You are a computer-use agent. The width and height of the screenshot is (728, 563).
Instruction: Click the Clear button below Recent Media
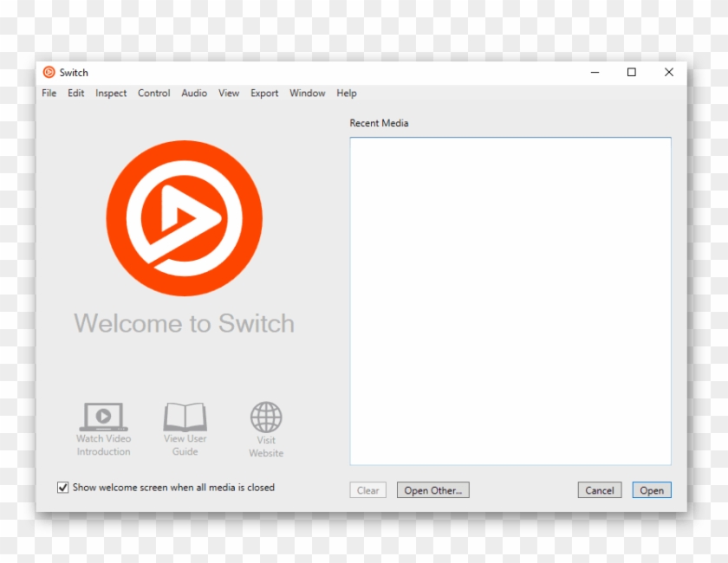pos(367,489)
